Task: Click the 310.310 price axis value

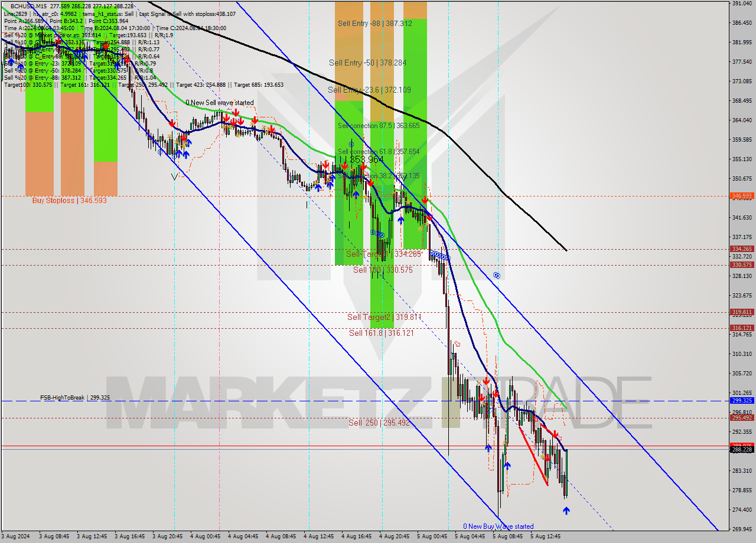Action: [742, 354]
